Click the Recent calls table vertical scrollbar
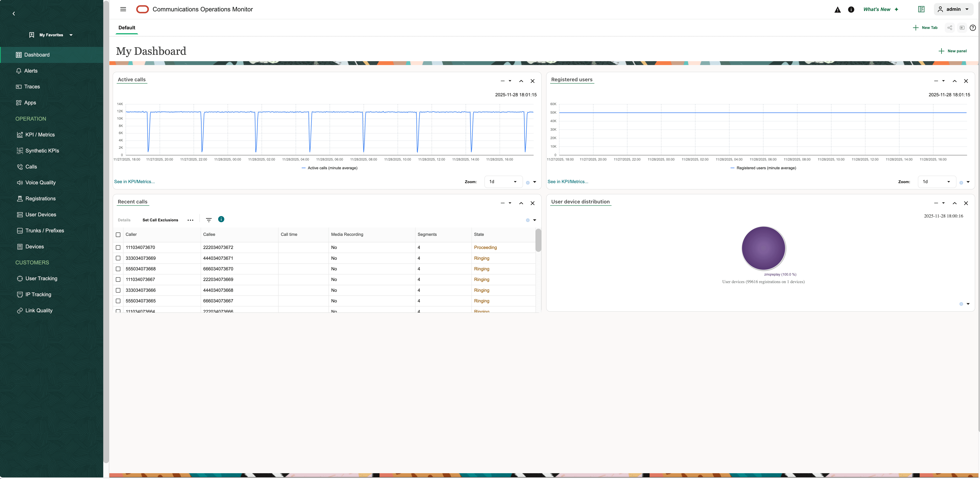The width and height of the screenshot is (980, 479). click(x=538, y=240)
